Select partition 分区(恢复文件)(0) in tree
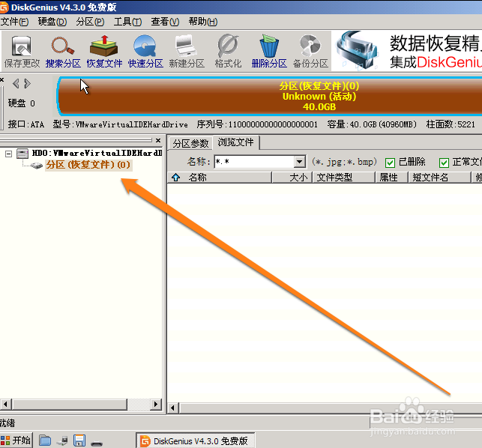Screen dimensions: 482x448 [88, 165]
